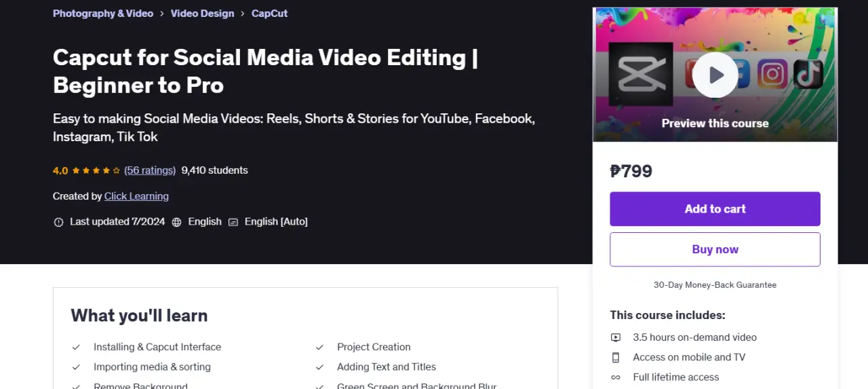Click the checkmark beside Installing & Capcut Interface
This screenshot has width=868, height=389.
coord(76,347)
